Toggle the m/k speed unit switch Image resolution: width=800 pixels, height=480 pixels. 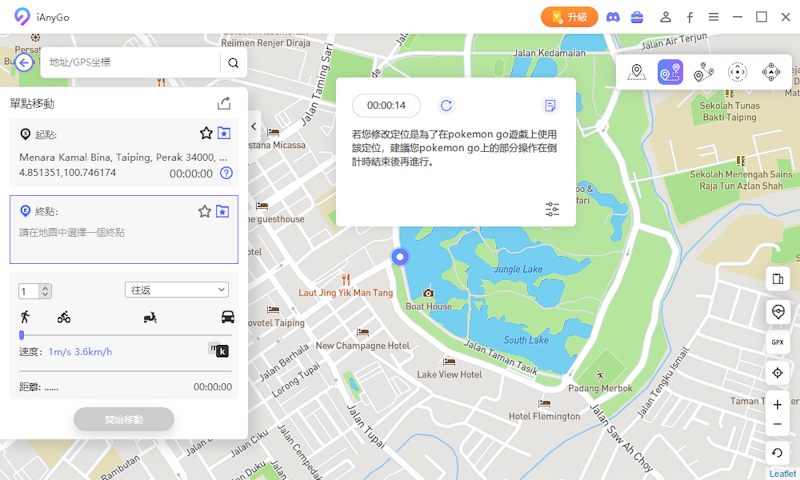tap(218, 350)
